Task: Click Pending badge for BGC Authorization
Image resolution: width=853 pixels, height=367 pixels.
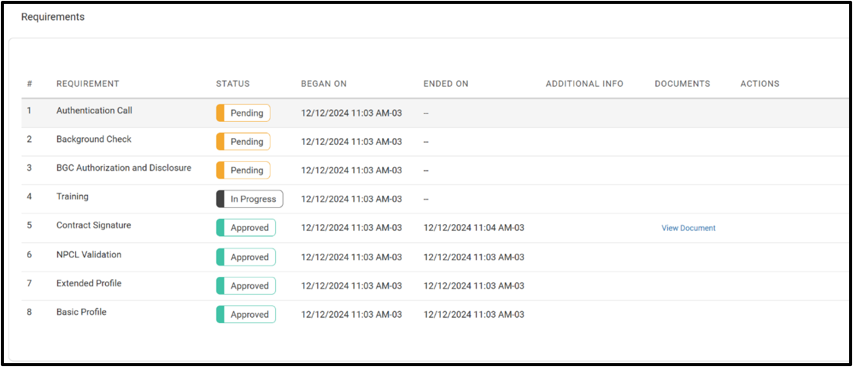Action: [x=243, y=170]
